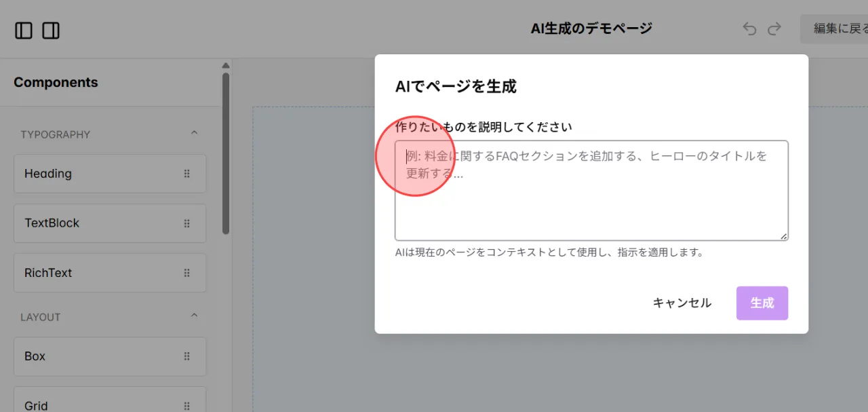Image resolution: width=868 pixels, height=412 pixels.
Task: Collapse the LAYOUT section chevron
Action: point(194,316)
